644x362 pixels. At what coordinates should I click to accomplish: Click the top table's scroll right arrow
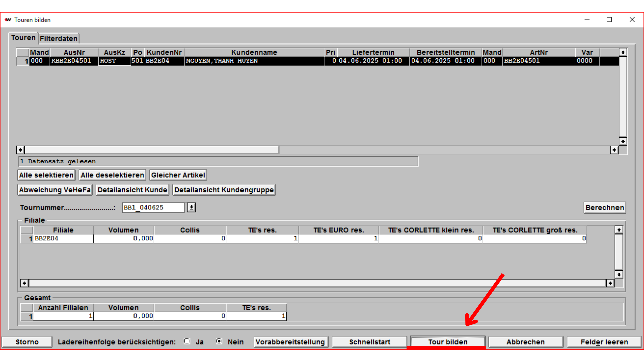point(614,150)
